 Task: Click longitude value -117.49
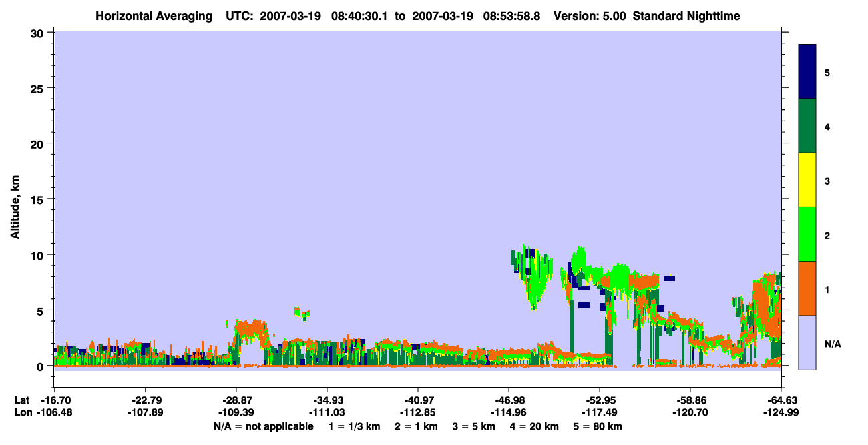coord(599,412)
